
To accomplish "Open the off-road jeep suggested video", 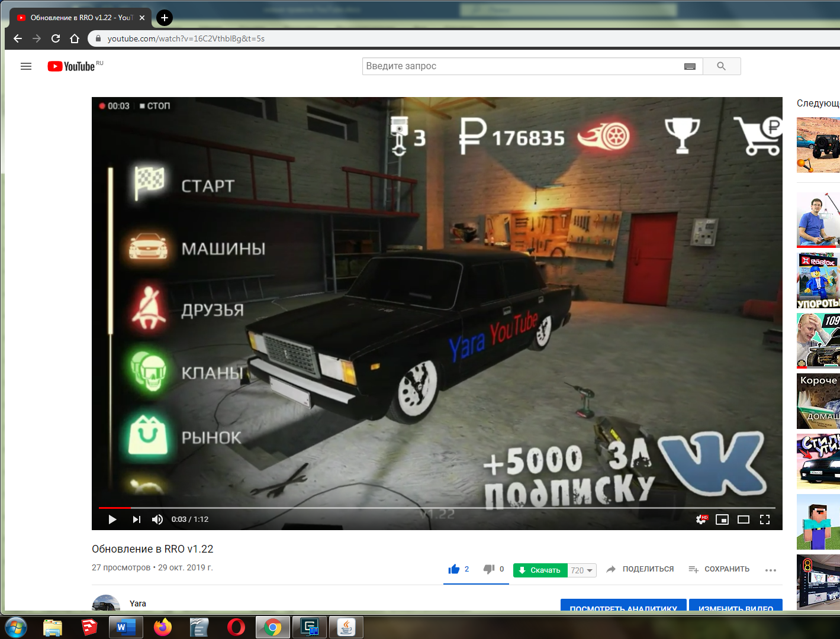I will click(818, 145).
